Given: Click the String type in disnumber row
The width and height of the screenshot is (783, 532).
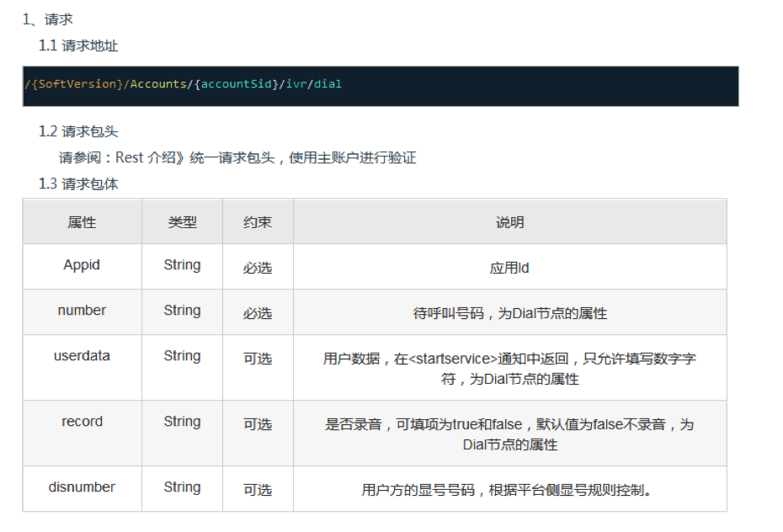Looking at the screenshot, I should pos(182,487).
